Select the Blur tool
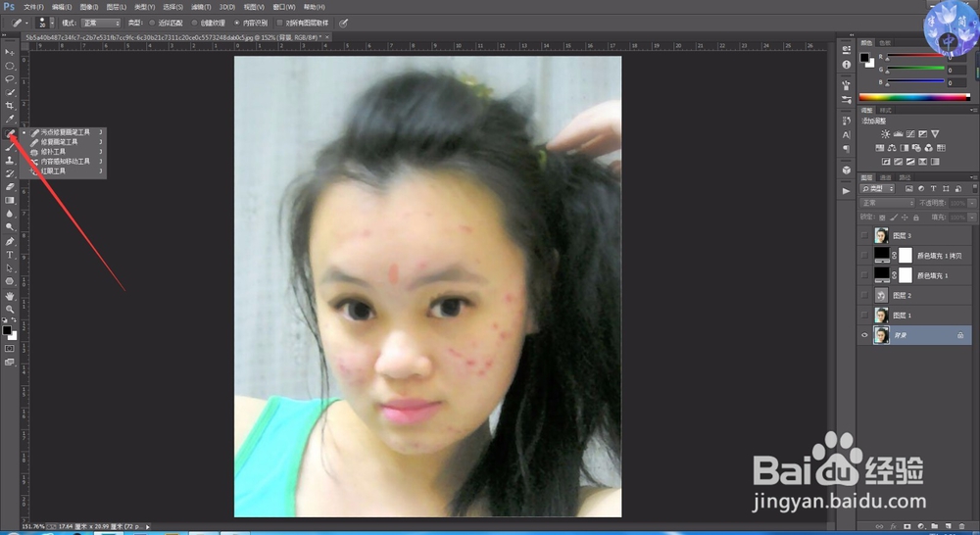The height and width of the screenshot is (535, 980). point(10,214)
